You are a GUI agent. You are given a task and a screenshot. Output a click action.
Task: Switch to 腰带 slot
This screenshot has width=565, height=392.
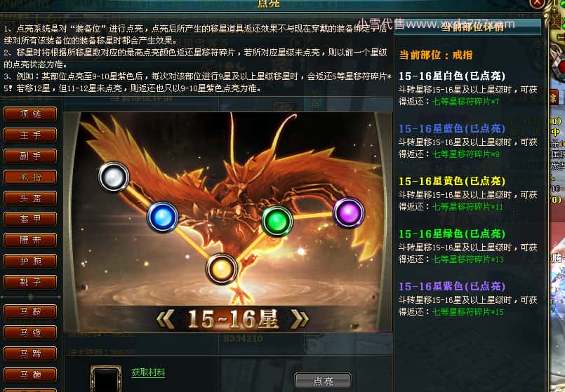pyautogui.click(x=30, y=240)
